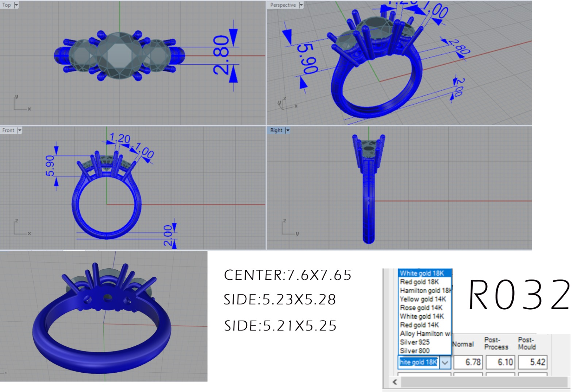This screenshot has width=584, height=392.
Task: Select Alloy Hamilton option in the list
Action: click(425, 334)
